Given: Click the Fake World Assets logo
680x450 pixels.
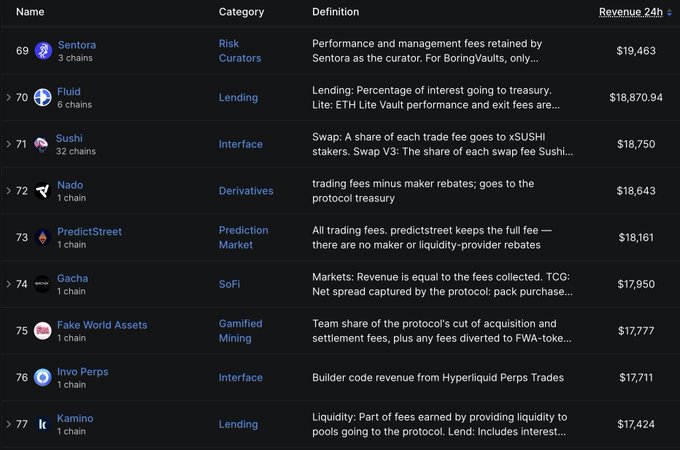Looking at the screenshot, I should click(42, 331).
